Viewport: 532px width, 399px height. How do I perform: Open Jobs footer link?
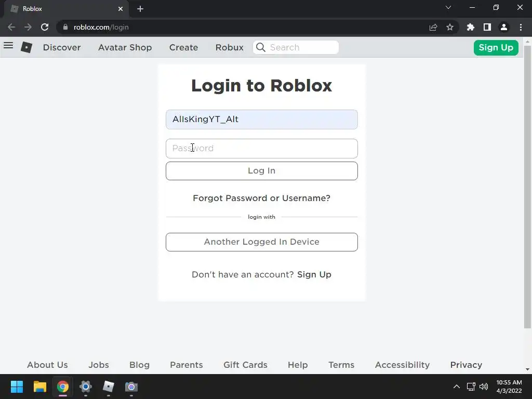tap(99, 365)
